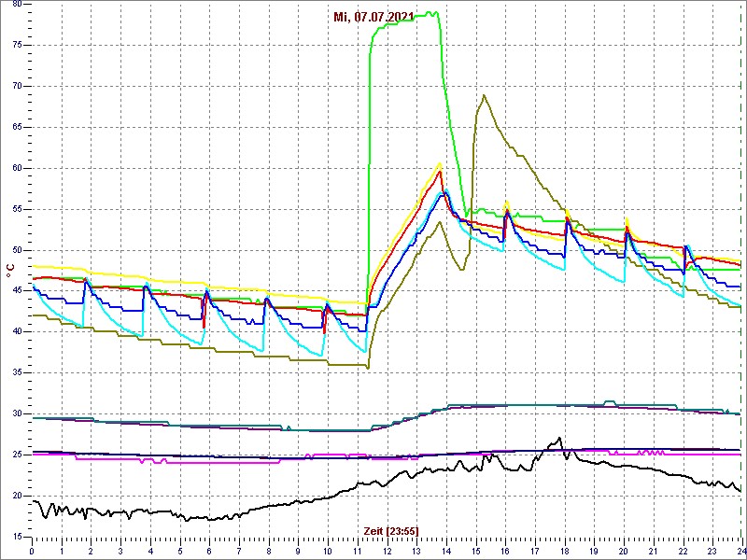Viewport: 747px width, 560px height.
Task: Click hour 9 on the time axis
Action: tap(298, 551)
